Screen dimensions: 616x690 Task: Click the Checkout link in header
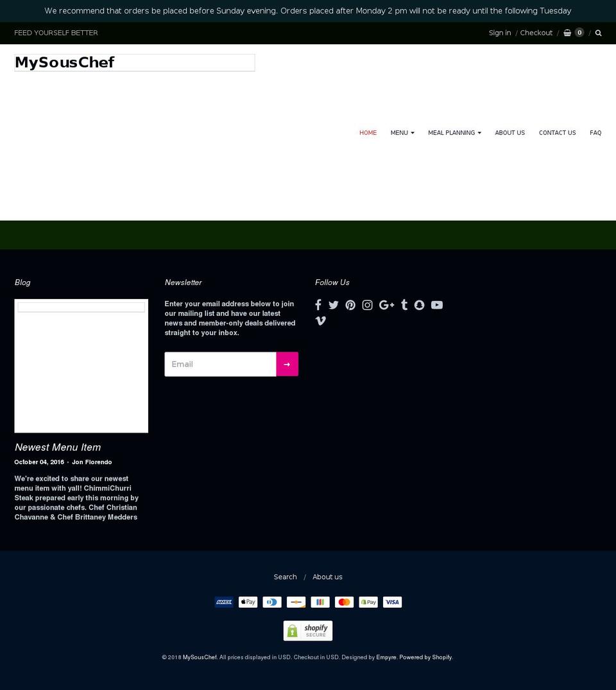coord(536,33)
